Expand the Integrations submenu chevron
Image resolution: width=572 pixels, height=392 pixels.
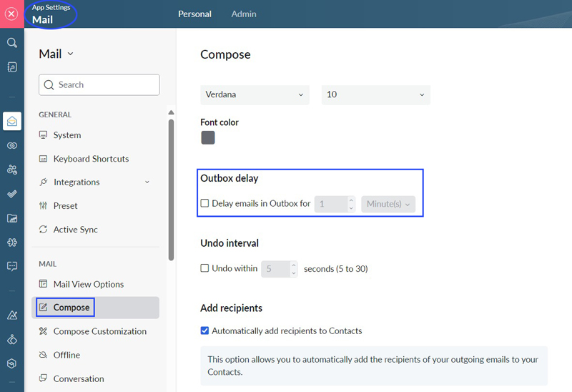point(147,182)
